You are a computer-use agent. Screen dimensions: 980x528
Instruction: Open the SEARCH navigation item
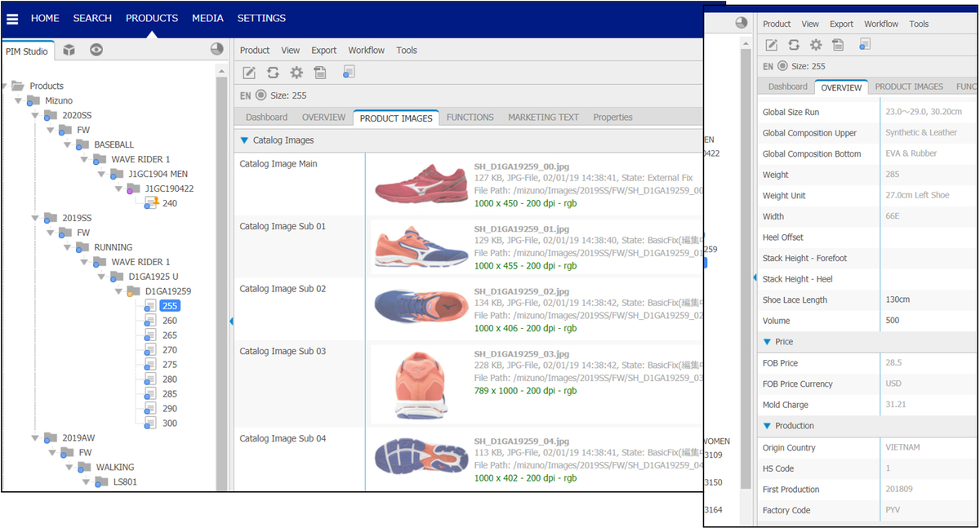(x=92, y=19)
